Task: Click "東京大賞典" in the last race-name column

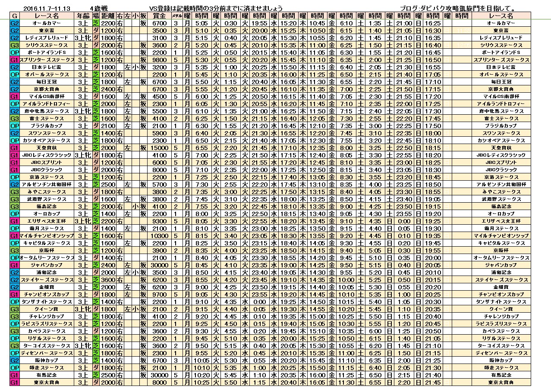Action: (x=501, y=382)
